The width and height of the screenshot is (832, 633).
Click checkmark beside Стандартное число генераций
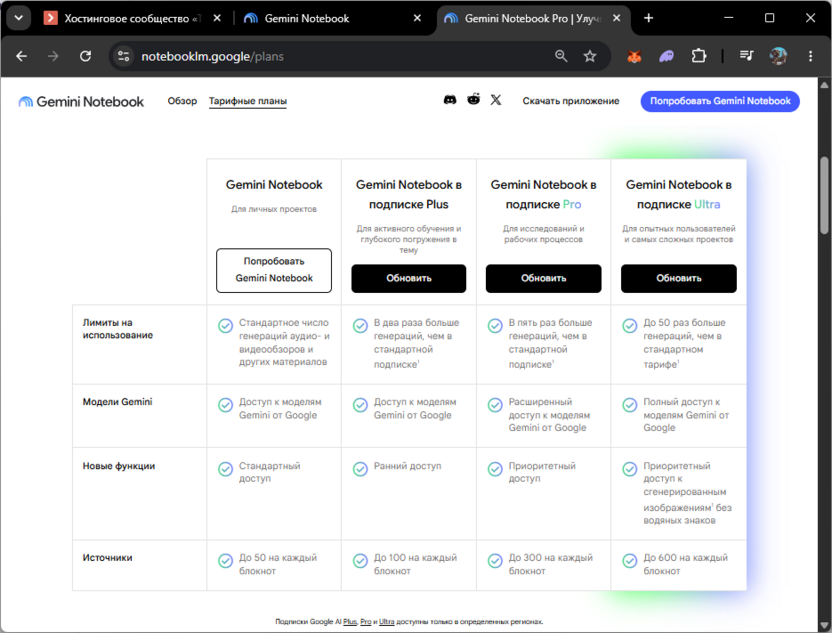click(226, 326)
